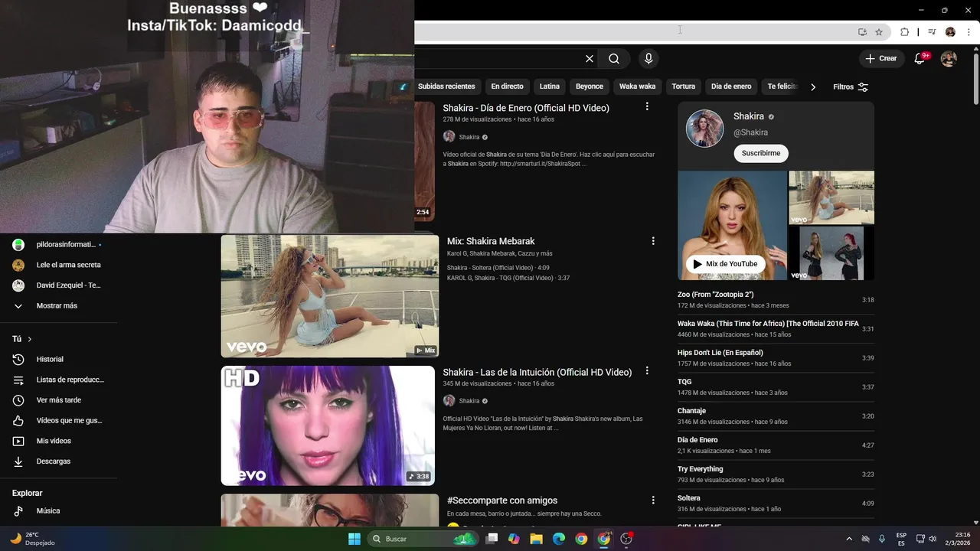Play Chantaje track in list

(776, 416)
